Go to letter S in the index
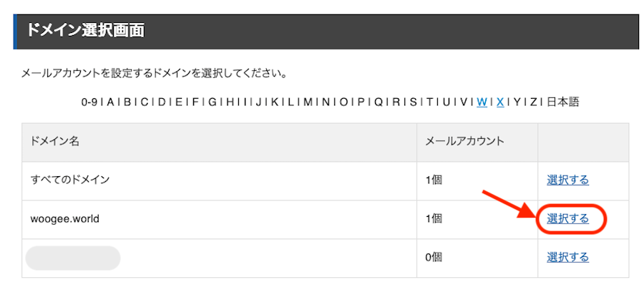644x295 pixels. (x=414, y=102)
